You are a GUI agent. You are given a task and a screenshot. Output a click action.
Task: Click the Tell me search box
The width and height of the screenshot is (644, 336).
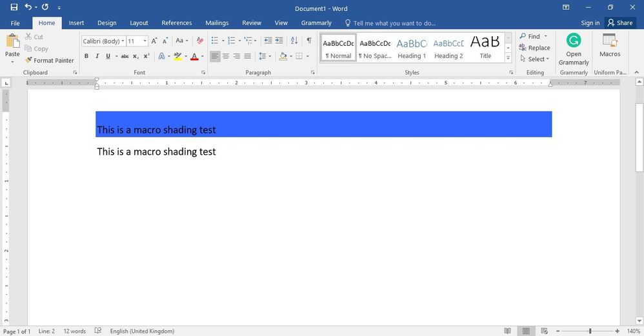click(x=390, y=23)
